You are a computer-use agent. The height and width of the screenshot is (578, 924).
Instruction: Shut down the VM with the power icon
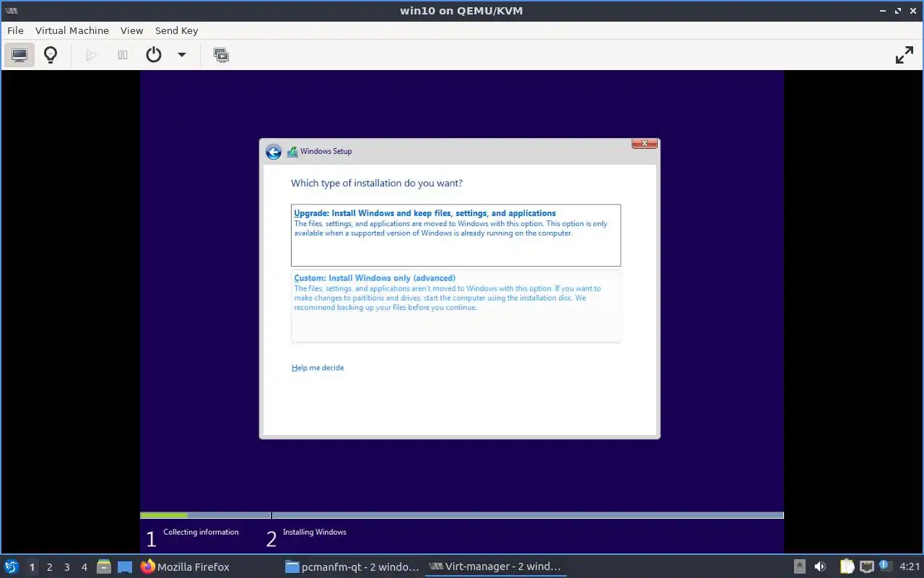[x=154, y=55]
